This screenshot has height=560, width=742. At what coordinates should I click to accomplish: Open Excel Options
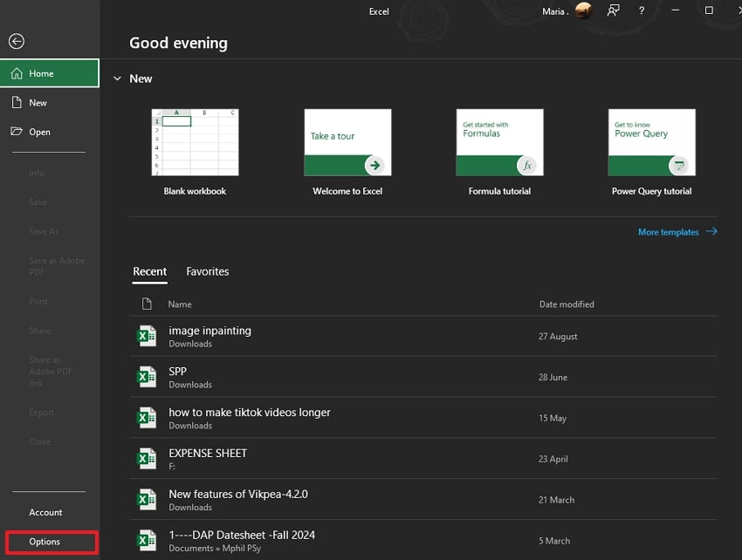(46, 542)
